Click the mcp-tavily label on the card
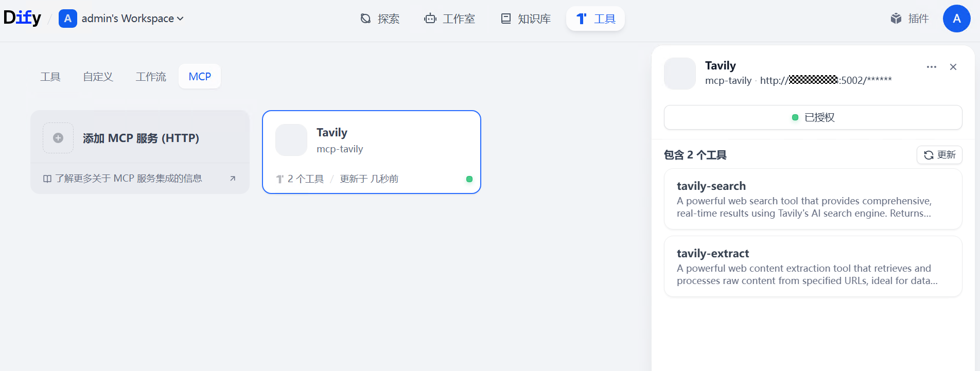The image size is (980, 371). pos(340,149)
